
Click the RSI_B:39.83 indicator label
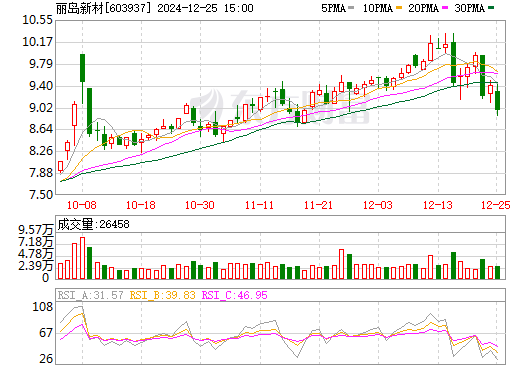click(162, 295)
